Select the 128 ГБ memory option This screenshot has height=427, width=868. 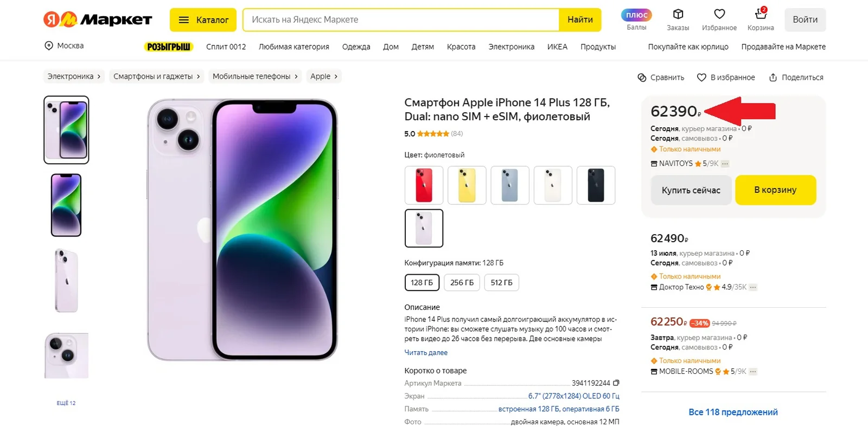[x=422, y=282]
